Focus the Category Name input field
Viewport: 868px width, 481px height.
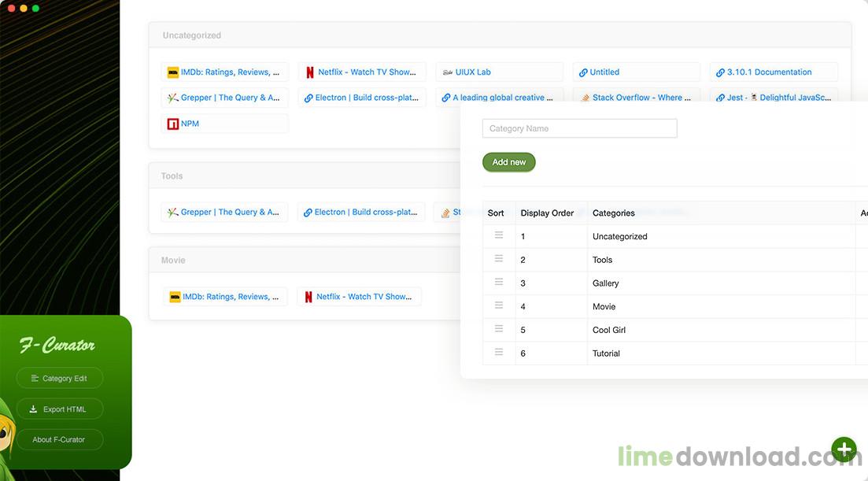(x=580, y=128)
